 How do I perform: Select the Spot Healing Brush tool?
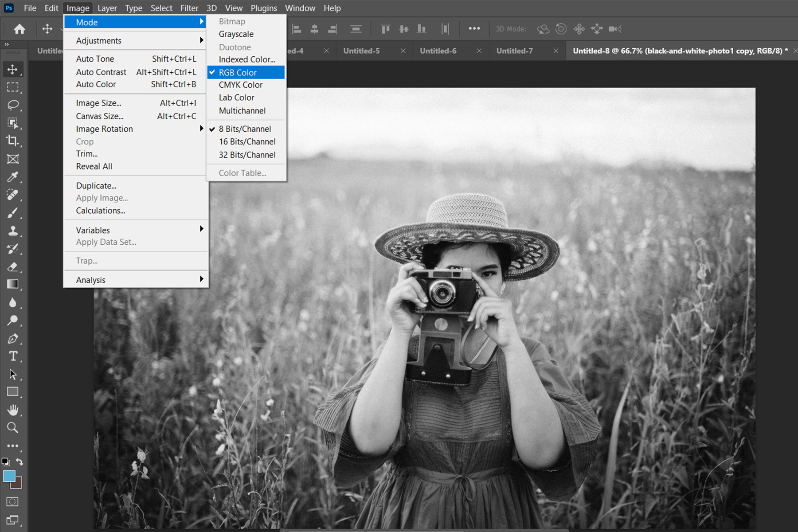[x=12, y=195]
